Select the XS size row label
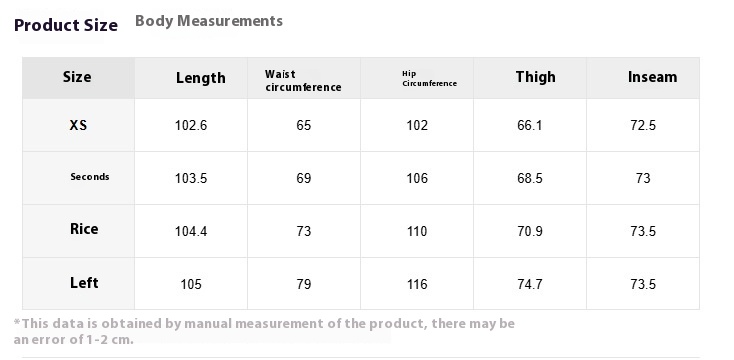This screenshot has width=734, height=360. (78, 125)
